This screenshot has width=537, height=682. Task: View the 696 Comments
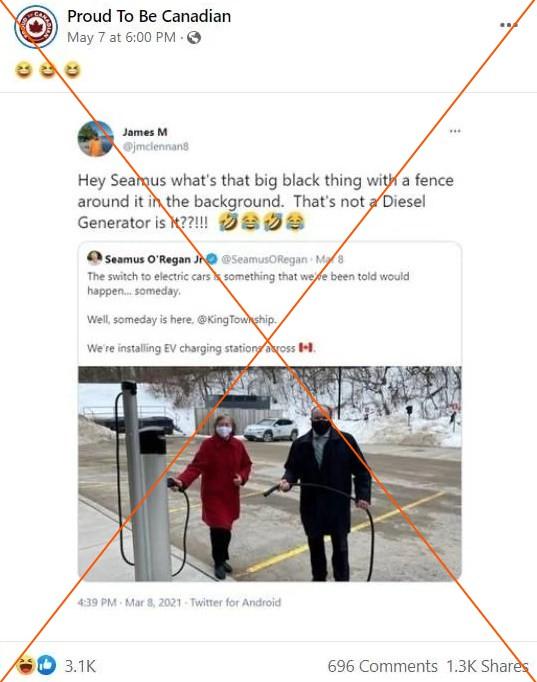(x=383, y=666)
